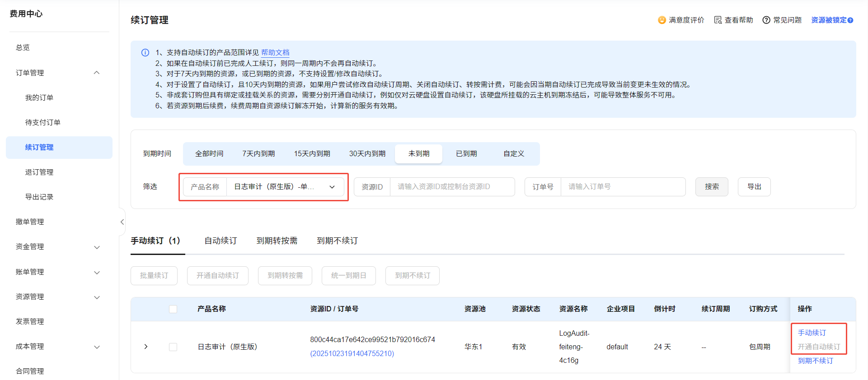Collapse the 订单管理 menu chevron
Viewport: 868px width, 380px height.
coord(97,73)
